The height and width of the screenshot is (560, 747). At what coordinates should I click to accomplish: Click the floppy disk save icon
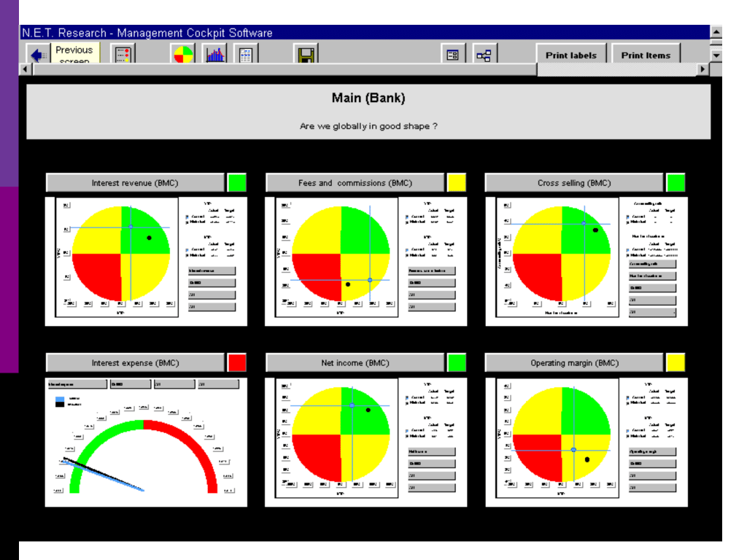click(306, 55)
